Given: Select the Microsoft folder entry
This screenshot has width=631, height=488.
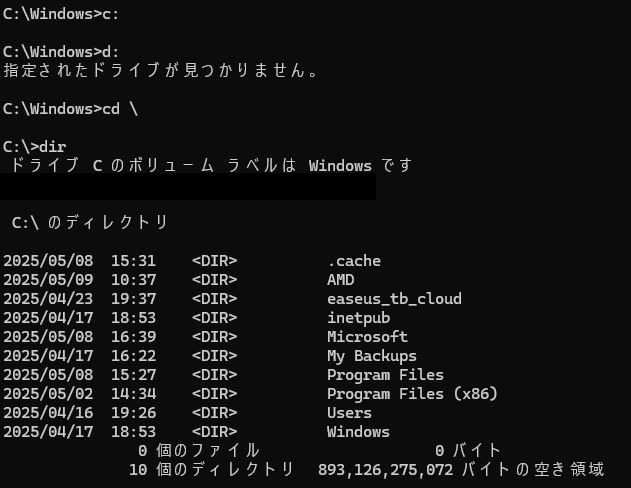Looking at the screenshot, I should 367,337.
